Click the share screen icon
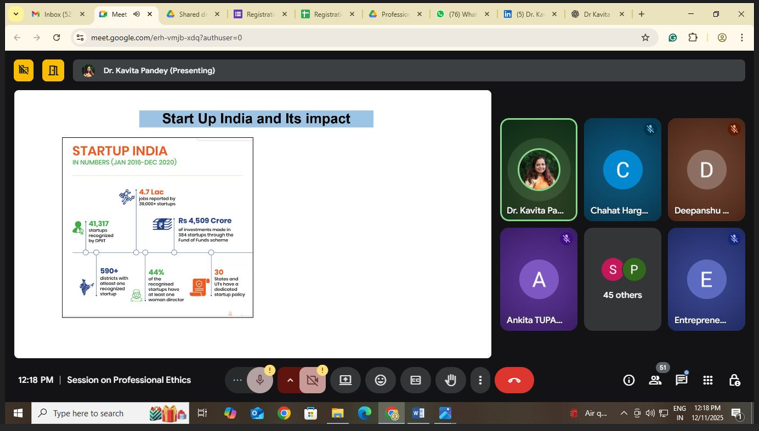Viewport: 759px width, 431px height. [x=345, y=381]
